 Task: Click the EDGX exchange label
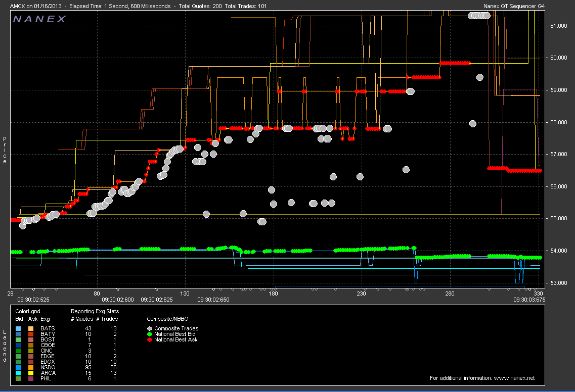48,362
